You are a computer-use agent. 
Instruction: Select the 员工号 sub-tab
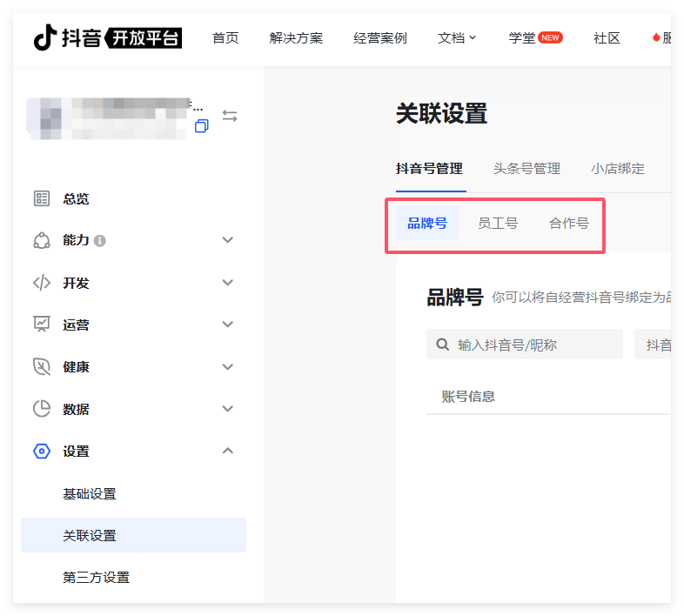tap(498, 223)
